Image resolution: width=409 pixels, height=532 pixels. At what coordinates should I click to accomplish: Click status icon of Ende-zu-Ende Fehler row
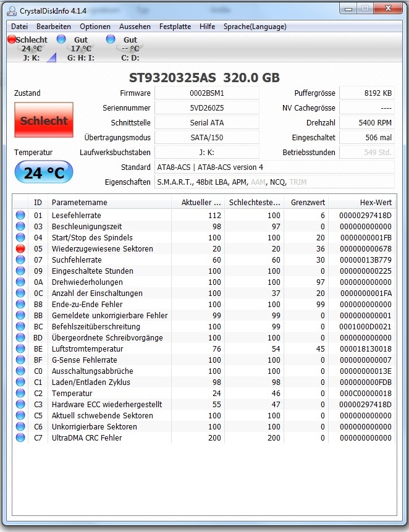20,305
